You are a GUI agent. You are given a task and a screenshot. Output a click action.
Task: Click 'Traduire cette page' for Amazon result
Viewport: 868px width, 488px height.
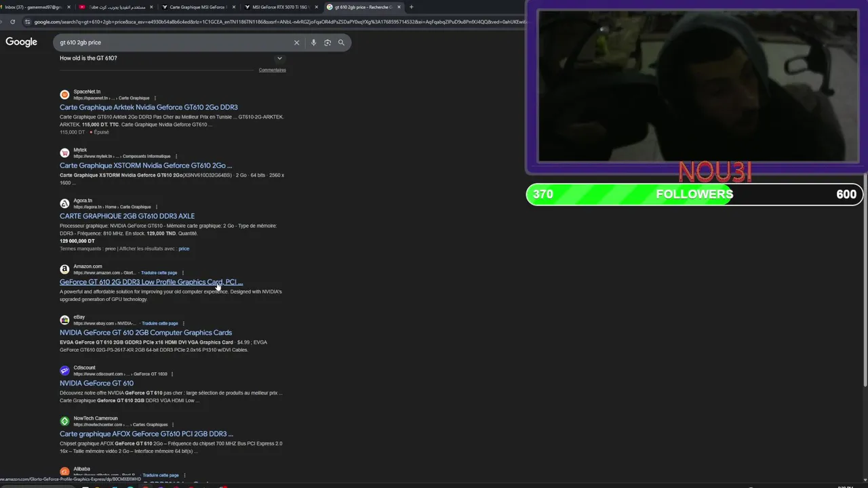pos(159,272)
